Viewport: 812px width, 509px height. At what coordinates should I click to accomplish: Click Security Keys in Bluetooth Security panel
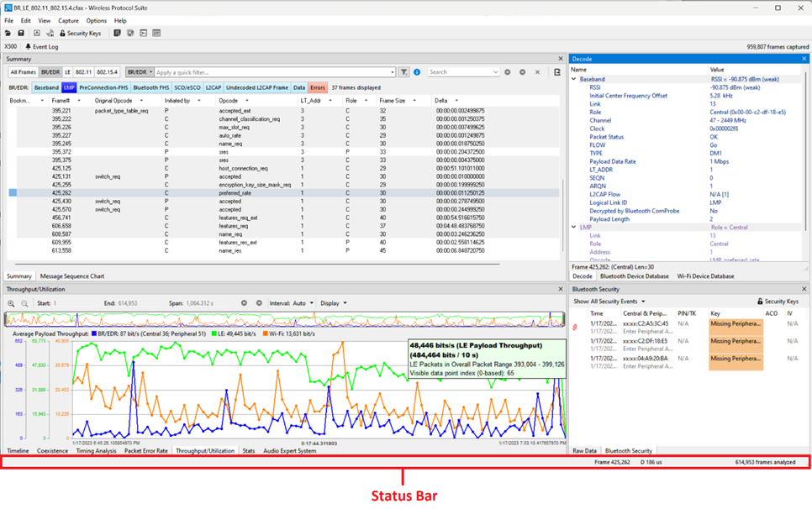(x=778, y=301)
